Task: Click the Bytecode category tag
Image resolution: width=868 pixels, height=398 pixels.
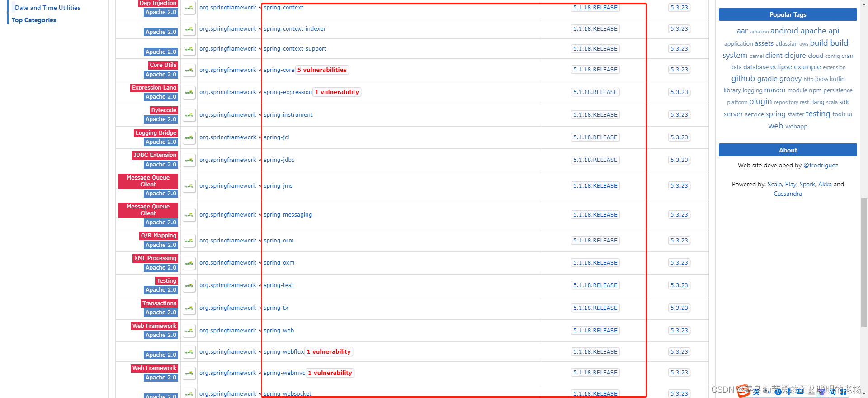Action: (164, 110)
